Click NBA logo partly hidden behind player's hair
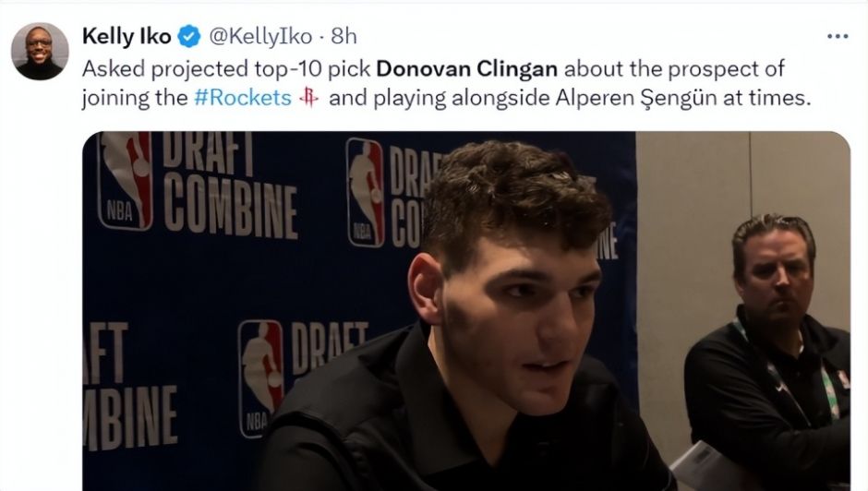This screenshot has width=868, height=491. click(x=366, y=193)
